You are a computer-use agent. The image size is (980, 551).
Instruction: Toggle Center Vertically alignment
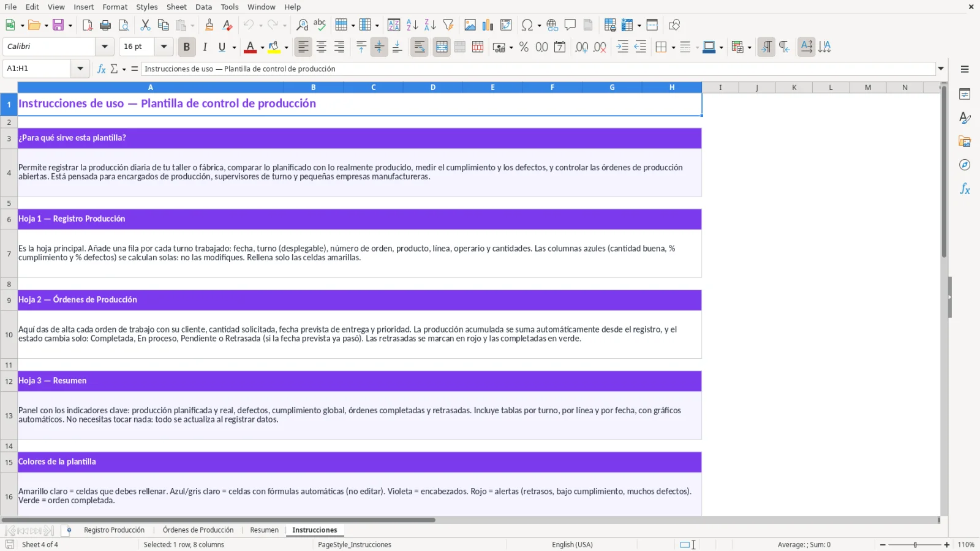[x=379, y=47]
